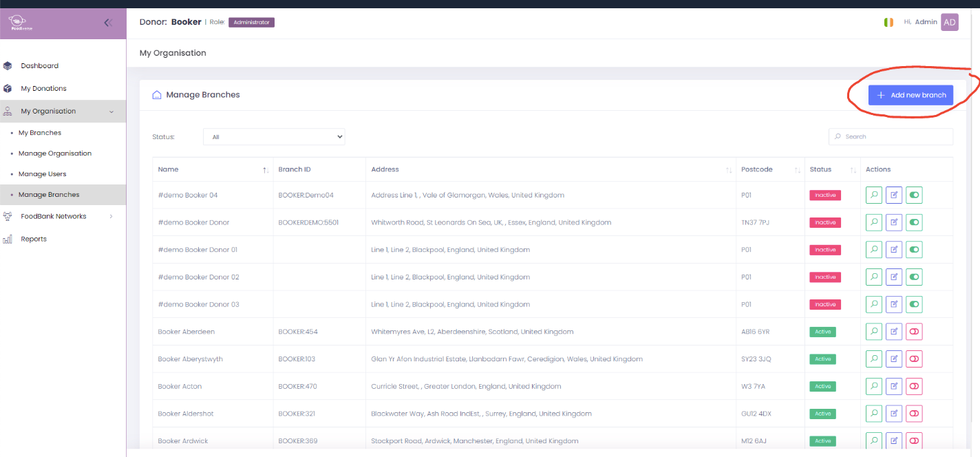Open Manage Users submenu item
The image size is (980, 457).
[x=43, y=174]
